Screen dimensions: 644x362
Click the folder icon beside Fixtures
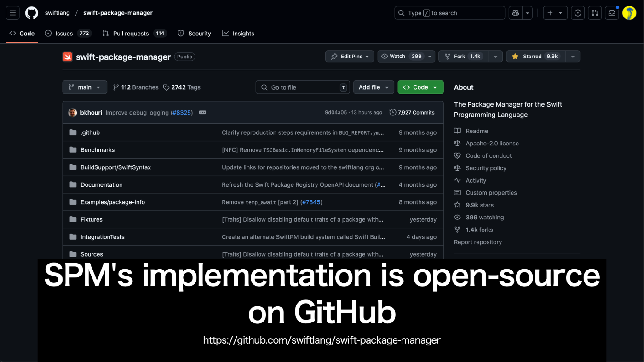coord(73,220)
